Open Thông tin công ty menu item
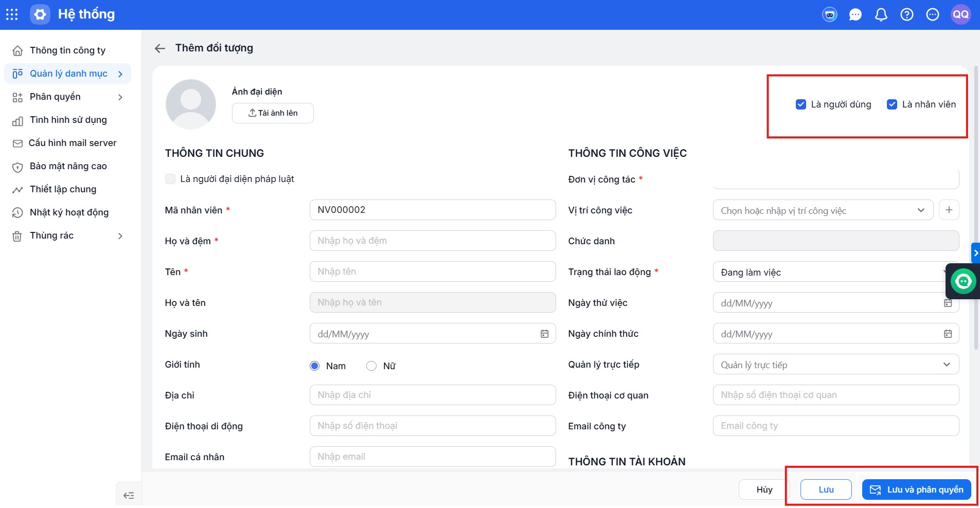The image size is (980, 508). click(68, 50)
